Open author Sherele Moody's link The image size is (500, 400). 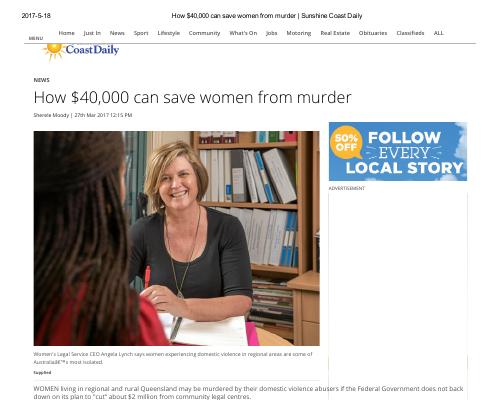click(x=51, y=115)
